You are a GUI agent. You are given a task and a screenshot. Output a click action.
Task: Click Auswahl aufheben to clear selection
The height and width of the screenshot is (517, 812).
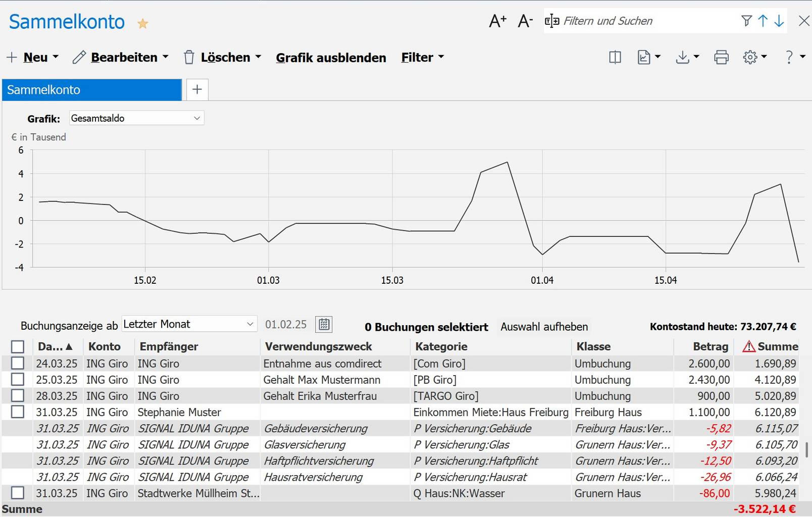tap(544, 327)
